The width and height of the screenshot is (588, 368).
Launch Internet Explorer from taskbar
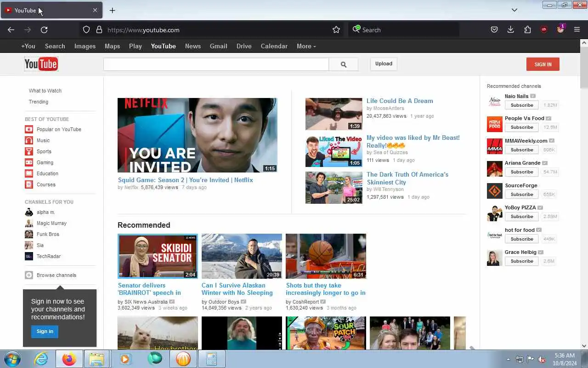click(41, 359)
